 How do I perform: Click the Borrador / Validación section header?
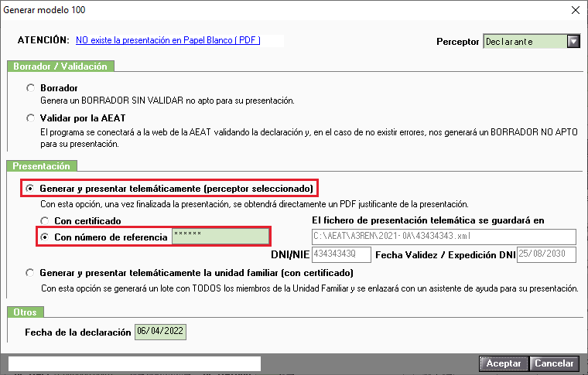[60, 66]
